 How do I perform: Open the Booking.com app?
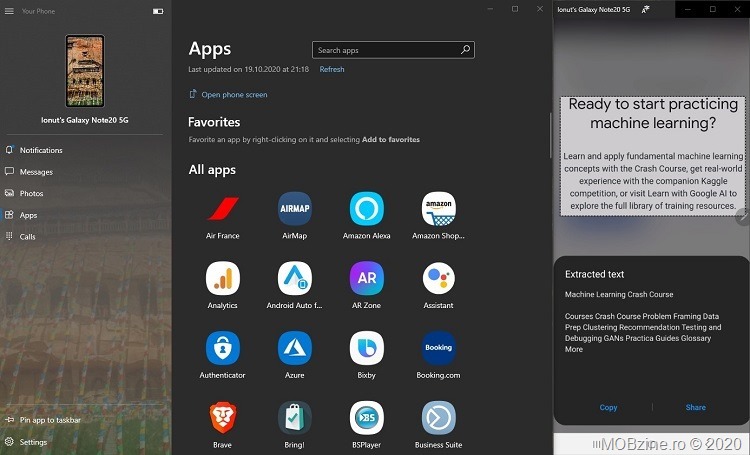click(x=438, y=348)
